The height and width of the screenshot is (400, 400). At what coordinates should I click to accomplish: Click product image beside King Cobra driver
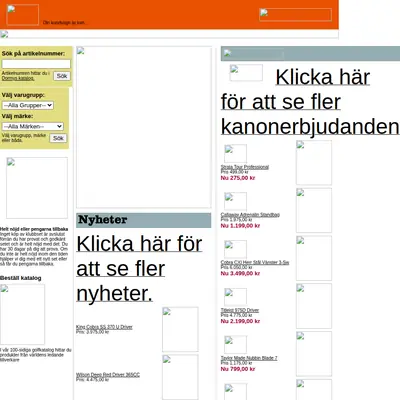(180, 329)
